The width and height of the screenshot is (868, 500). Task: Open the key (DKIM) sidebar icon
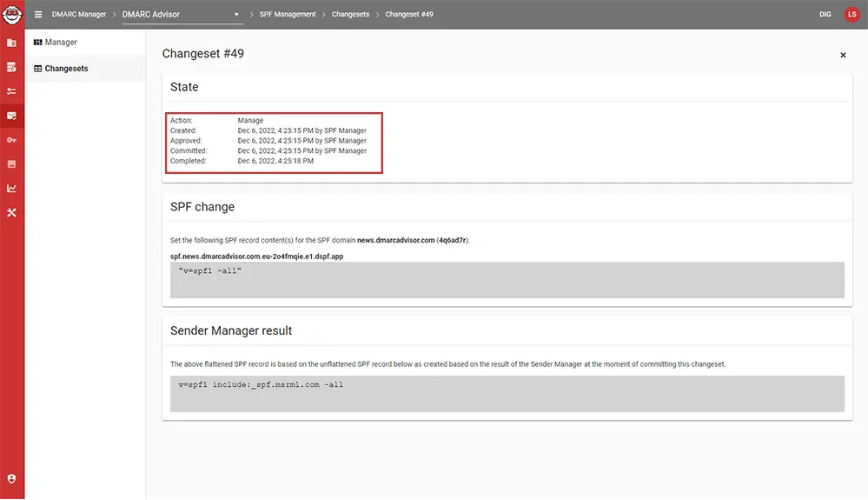[11, 140]
